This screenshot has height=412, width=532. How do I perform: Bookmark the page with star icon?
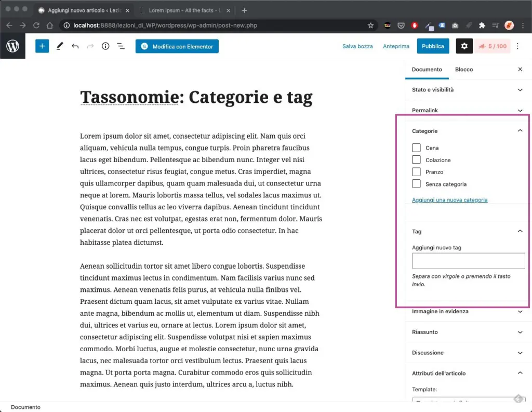pos(370,25)
